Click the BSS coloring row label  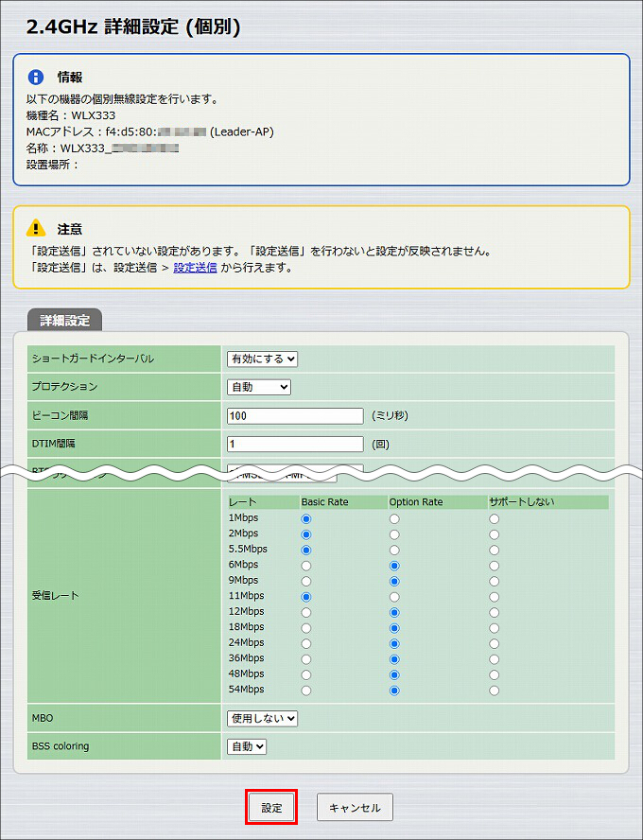[61, 746]
